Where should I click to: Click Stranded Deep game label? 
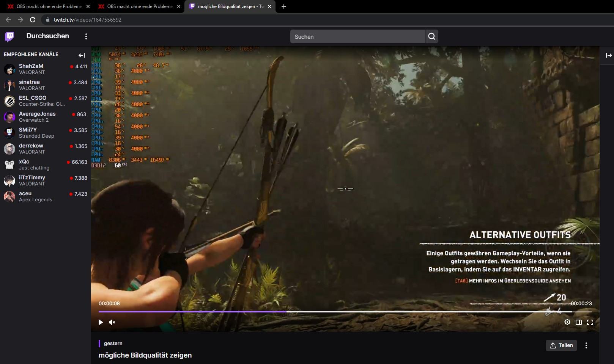coord(36,136)
